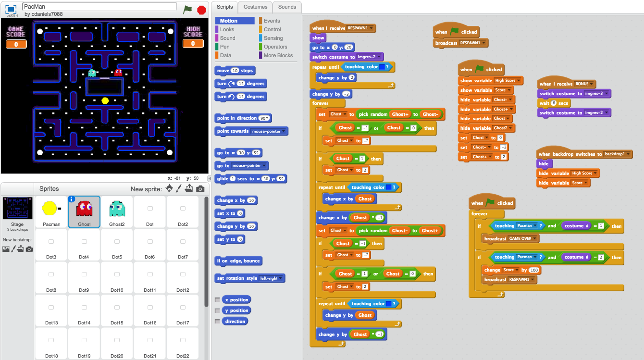Click the blue color swatch in the first touching color block
The height and width of the screenshot is (360, 644).
point(382,67)
